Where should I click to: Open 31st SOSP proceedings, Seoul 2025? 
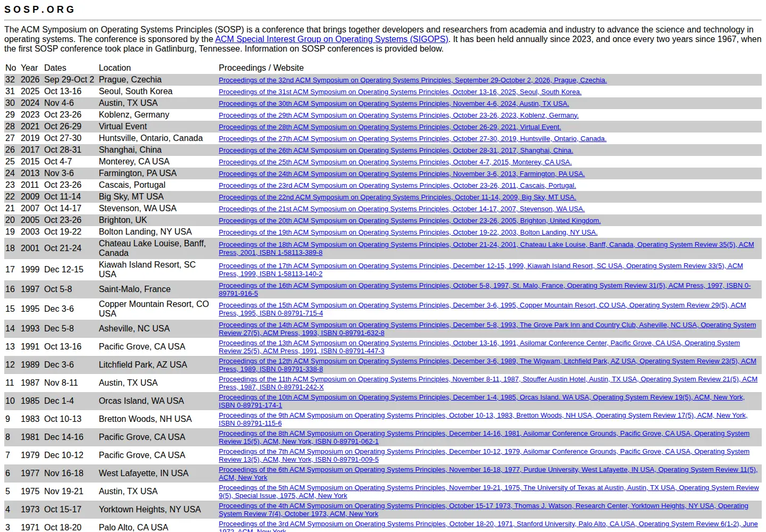tap(400, 92)
